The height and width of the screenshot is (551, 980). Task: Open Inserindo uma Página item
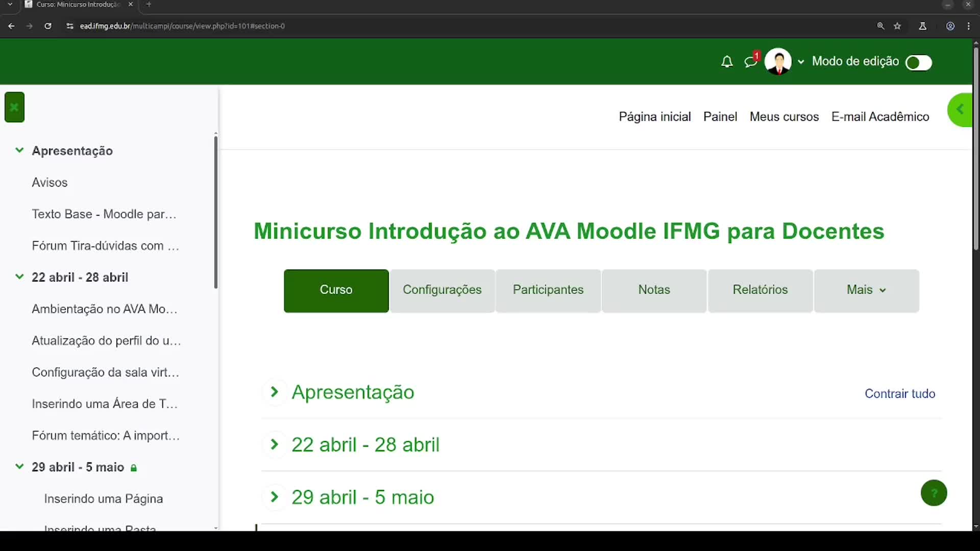104,499
